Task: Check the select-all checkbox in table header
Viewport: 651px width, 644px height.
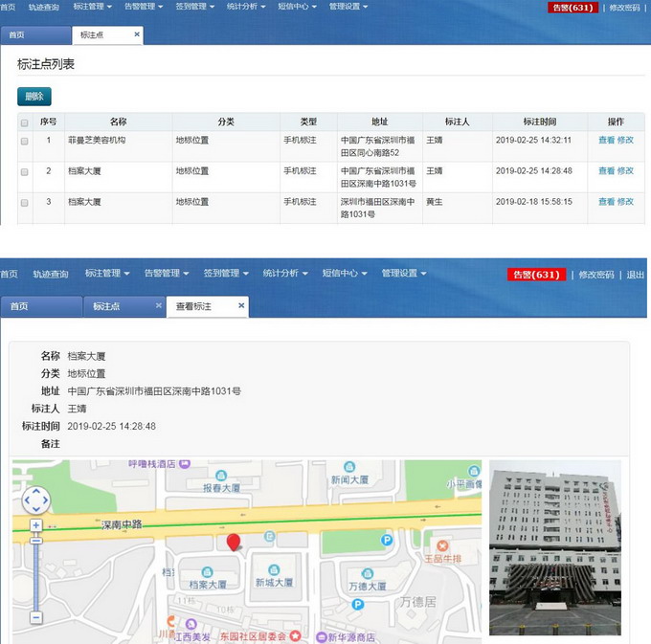Action: tap(24, 122)
